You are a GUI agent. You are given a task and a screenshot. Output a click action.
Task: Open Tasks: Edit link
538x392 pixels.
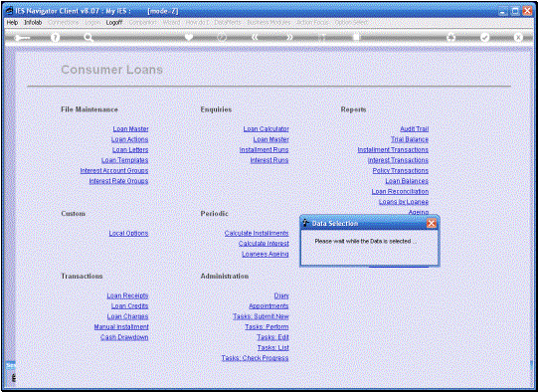pyautogui.click(x=272, y=337)
